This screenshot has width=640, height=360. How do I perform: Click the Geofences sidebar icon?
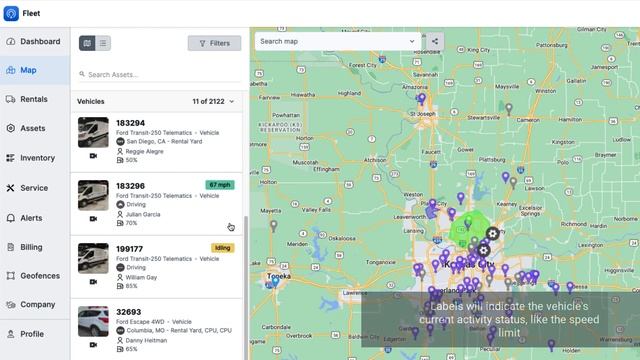pos(11,276)
